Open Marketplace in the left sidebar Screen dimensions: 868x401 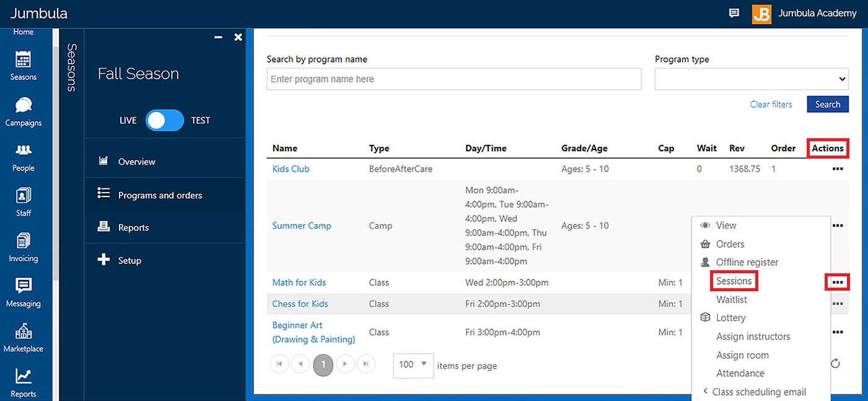click(x=23, y=338)
